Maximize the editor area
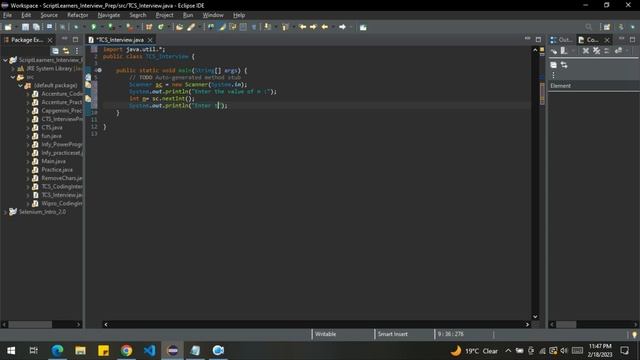 tap(538, 39)
